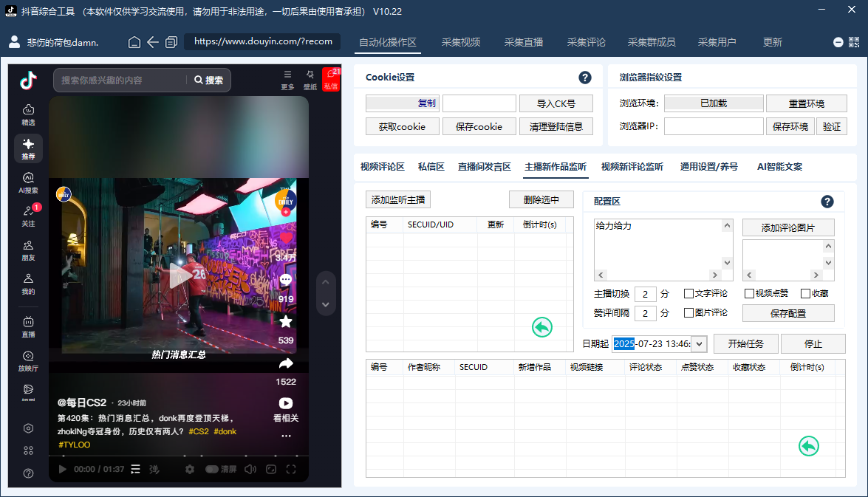The width and height of the screenshot is (868, 497).
Task: Open the 采集评论 tab in top navigation
Action: tap(587, 42)
